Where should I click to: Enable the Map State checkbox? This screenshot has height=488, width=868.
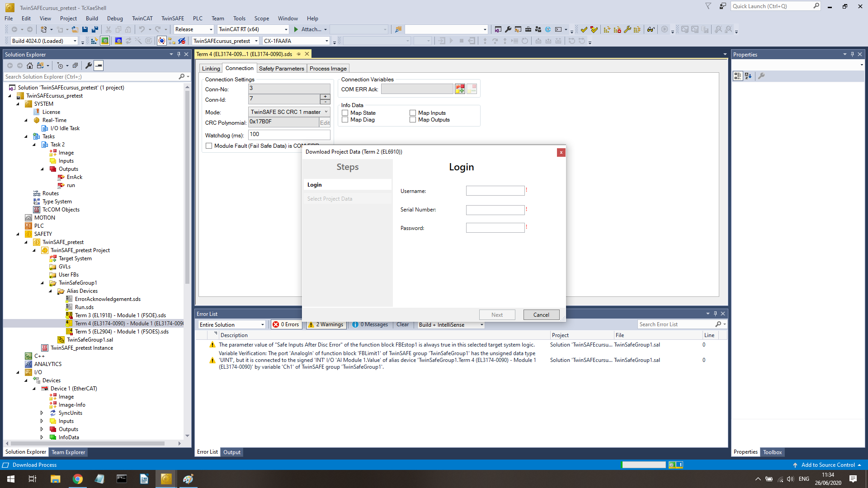345,113
